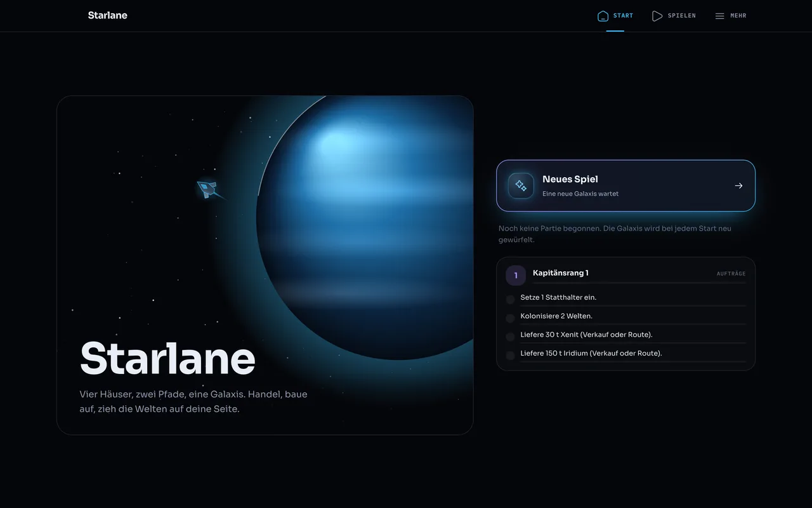Click the sparkle icon on Neues Spiel card
The image size is (812, 508).
(x=521, y=185)
